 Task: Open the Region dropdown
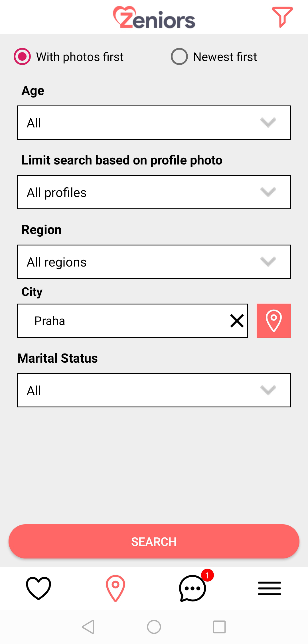[x=154, y=262]
